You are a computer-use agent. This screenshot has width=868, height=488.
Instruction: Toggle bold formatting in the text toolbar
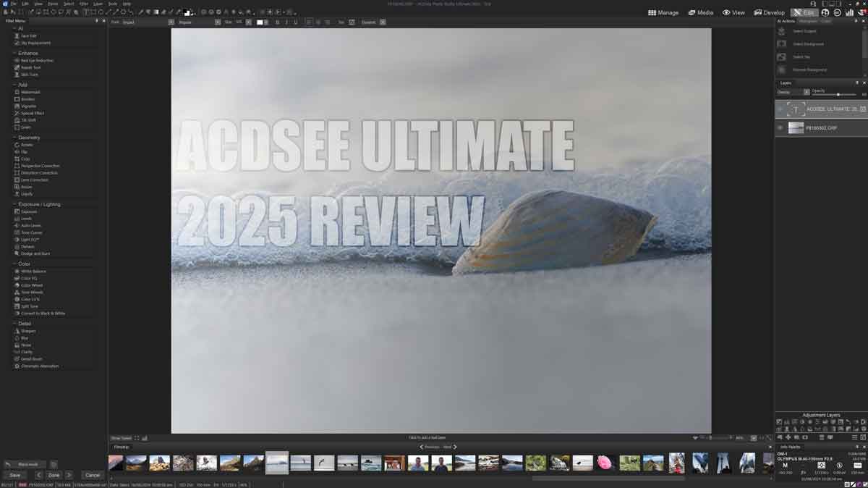pos(278,22)
